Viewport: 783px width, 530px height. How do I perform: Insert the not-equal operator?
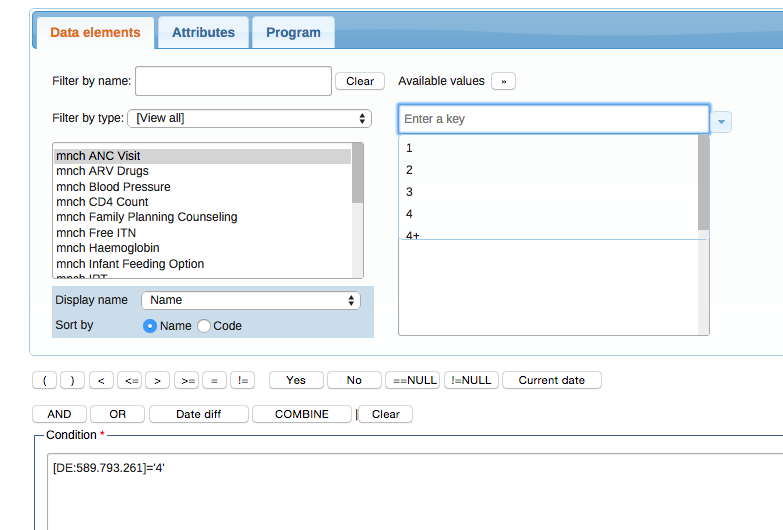point(243,380)
